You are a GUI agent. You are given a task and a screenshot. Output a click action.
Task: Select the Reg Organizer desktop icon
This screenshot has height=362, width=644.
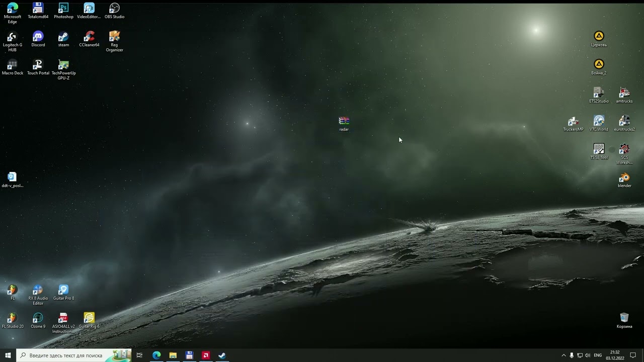tap(115, 42)
